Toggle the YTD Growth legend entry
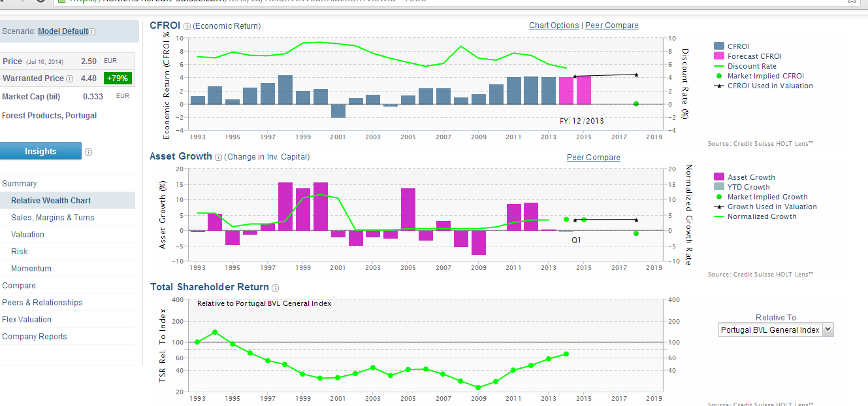Image resolution: width=868 pixels, height=406 pixels. 748,187
